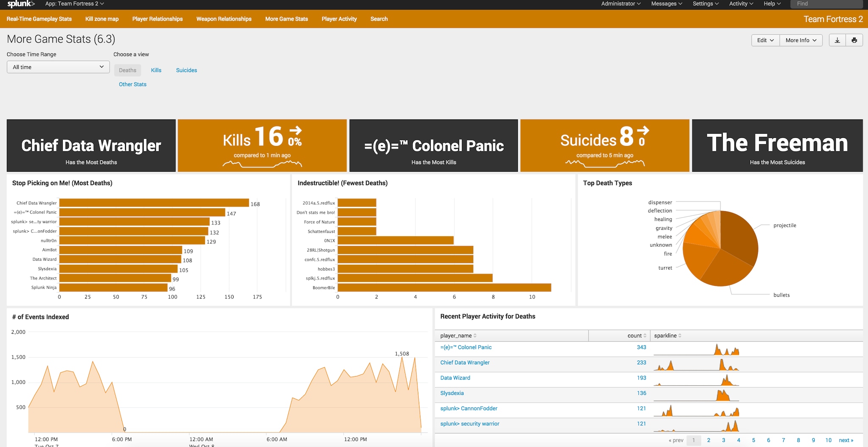This screenshot has width=868, height=447.
Task: Select the More Game Stats tab
Action: (x=287, y=19)
